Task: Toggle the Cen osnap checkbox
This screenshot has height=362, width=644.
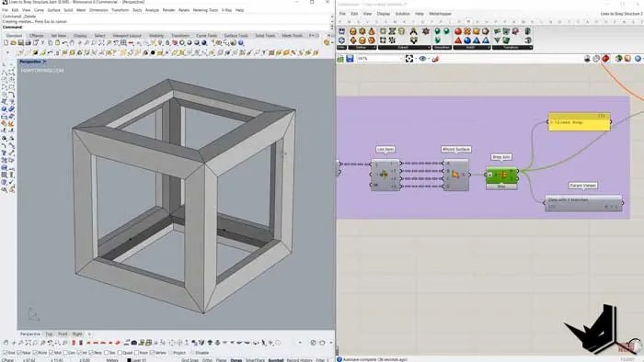Action: (65, 353)
